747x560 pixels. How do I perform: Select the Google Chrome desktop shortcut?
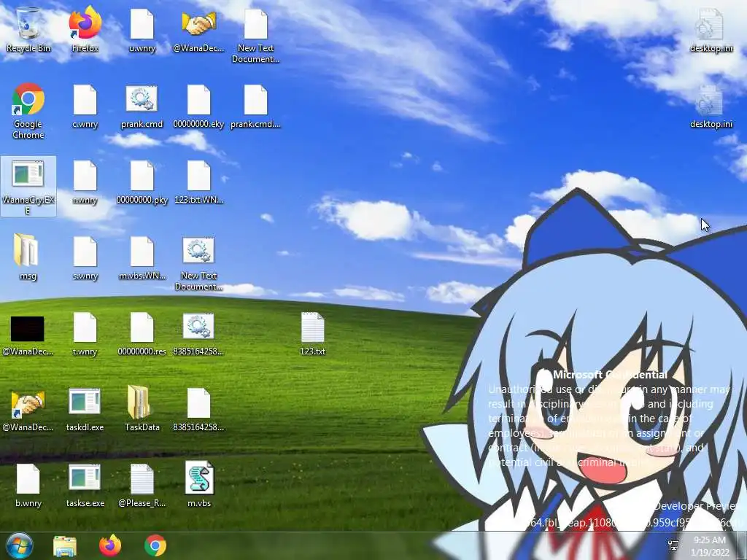pyautogui.click(x=28, y=111)
